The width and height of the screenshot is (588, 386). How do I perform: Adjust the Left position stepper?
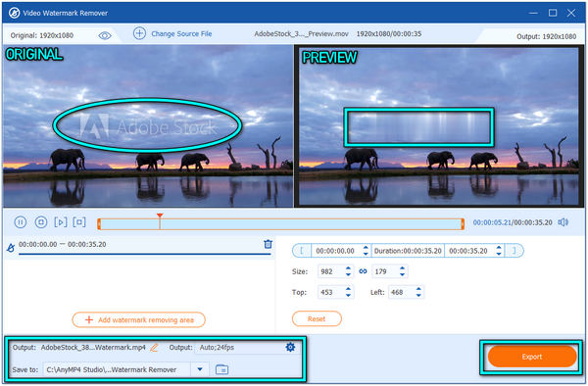[418, 292]
